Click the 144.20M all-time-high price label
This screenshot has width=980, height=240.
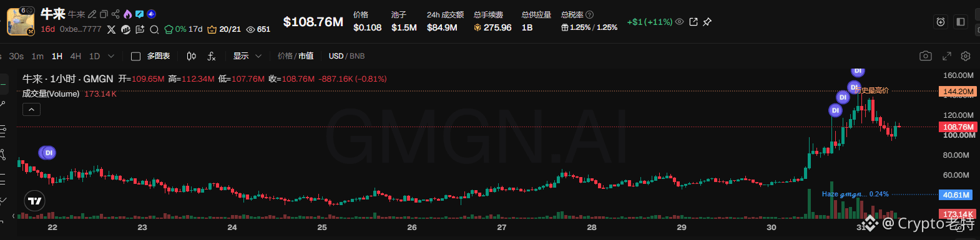point(958,92)
